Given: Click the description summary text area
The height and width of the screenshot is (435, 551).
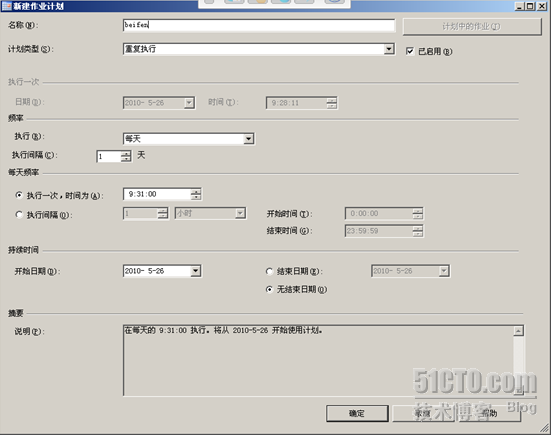Looking at the screenshot, I should (318, 361).
